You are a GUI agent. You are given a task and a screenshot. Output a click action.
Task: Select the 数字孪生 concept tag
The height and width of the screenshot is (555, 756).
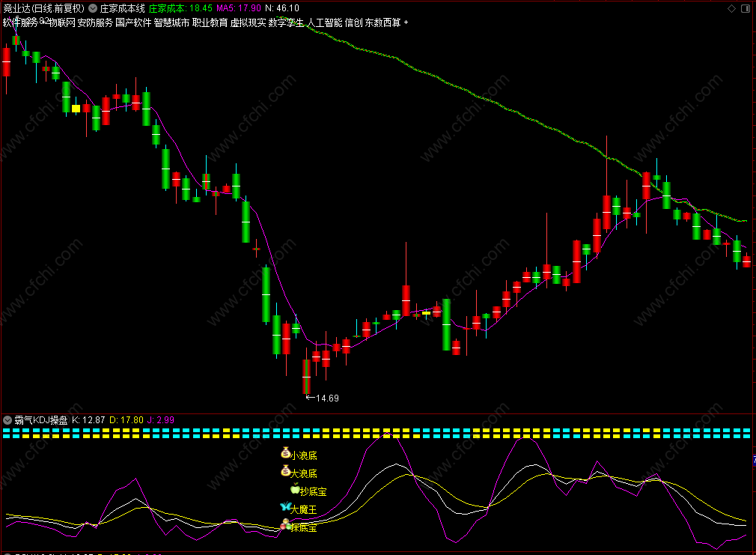[x=287, y=22]
